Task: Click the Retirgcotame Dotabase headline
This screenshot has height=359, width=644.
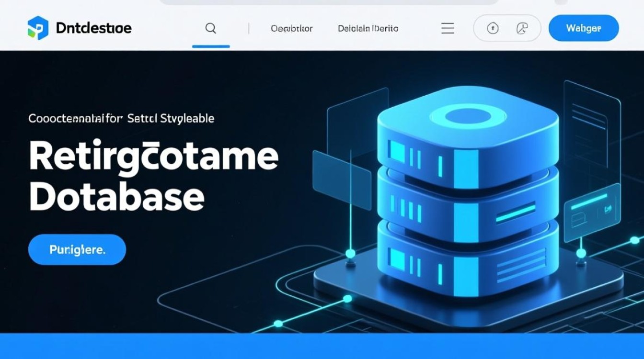Action: [x=153, y=177]
